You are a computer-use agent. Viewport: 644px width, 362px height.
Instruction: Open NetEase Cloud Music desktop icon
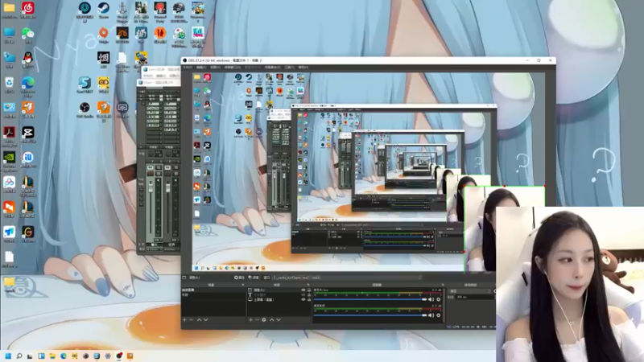point(28,10)
